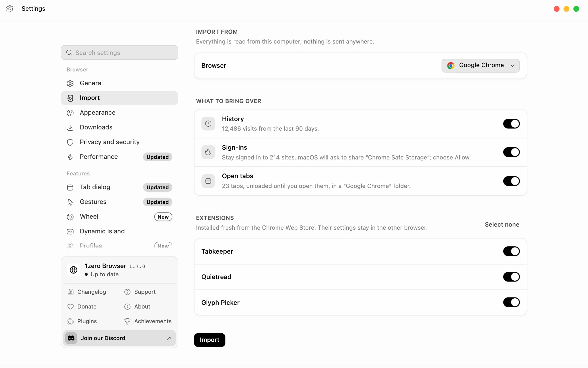Turn off the History import toggle
This screenshot has width=588, height=368.
point(511,124)
